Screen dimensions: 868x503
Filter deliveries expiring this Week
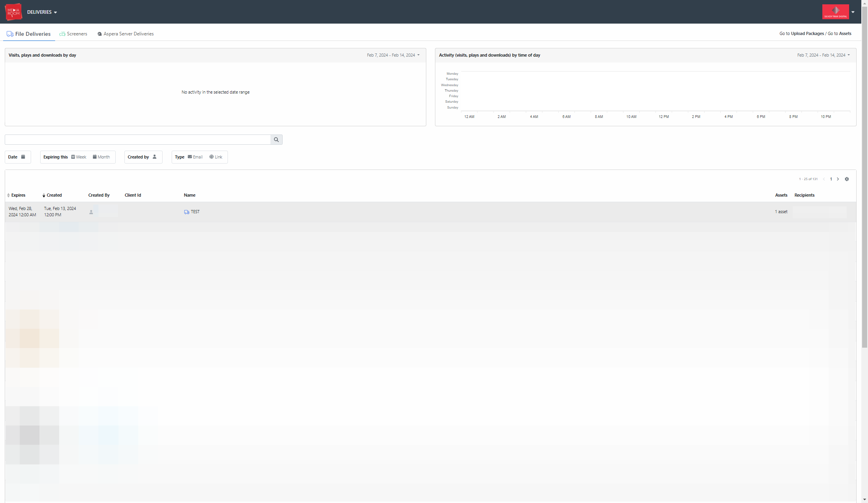coord(79,157)
